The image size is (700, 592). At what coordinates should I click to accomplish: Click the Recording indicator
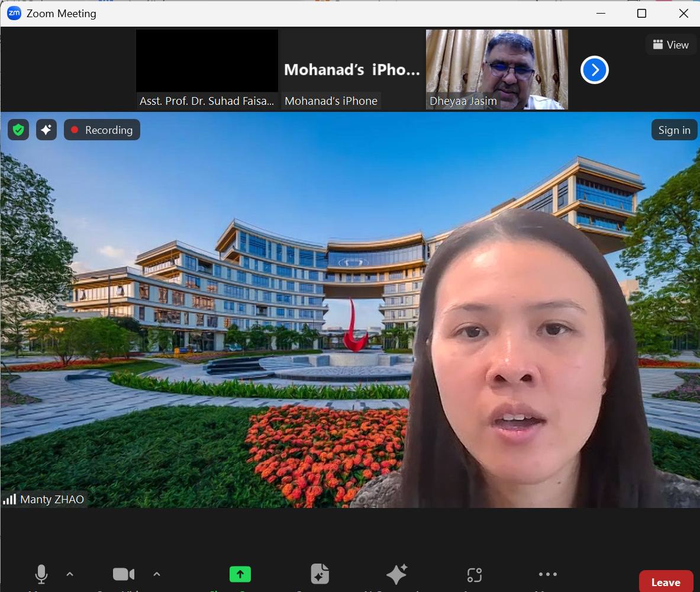pos(102,130)
